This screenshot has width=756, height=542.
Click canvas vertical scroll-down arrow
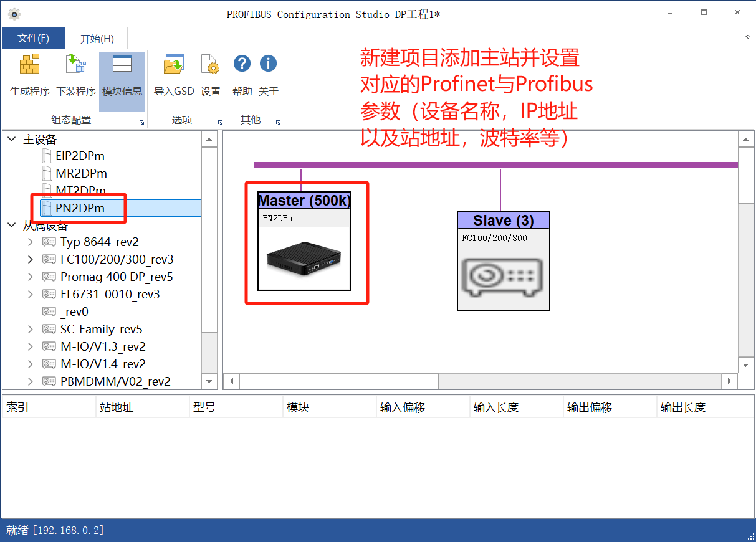[745, 365]
